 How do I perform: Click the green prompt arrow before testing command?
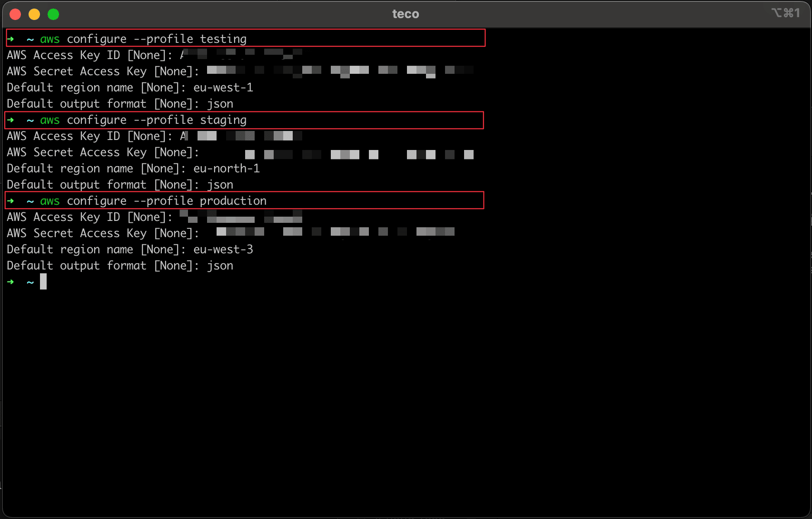click(10, 39)
